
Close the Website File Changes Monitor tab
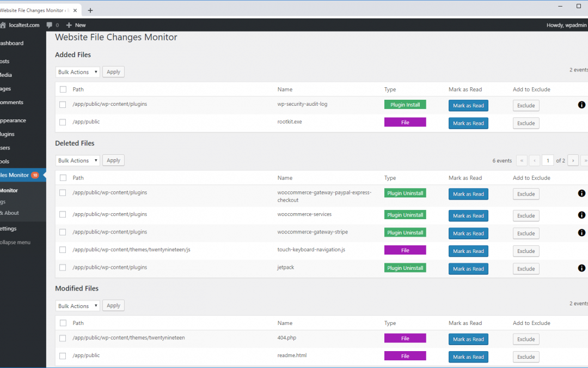[x=75, y=10]
